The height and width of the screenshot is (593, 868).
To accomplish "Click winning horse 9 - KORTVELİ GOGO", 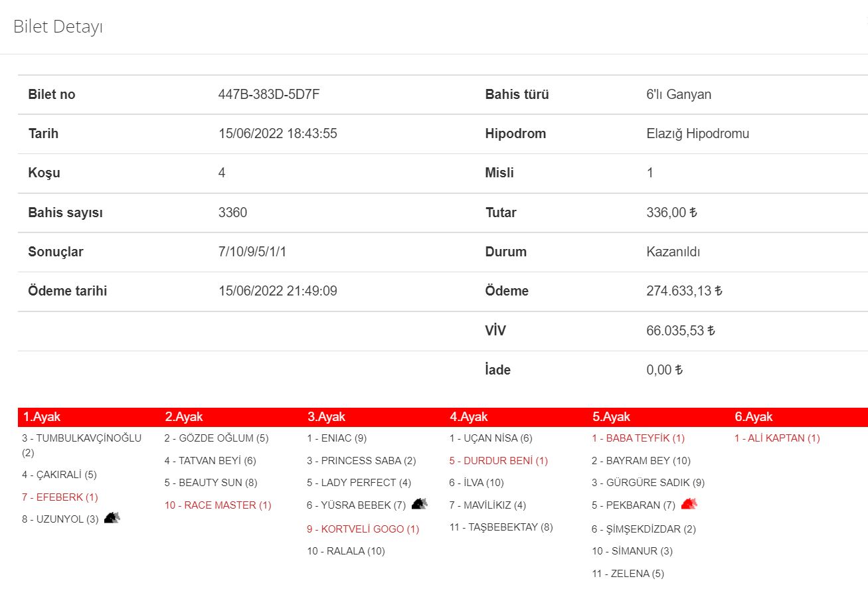I will click(363, 529).
